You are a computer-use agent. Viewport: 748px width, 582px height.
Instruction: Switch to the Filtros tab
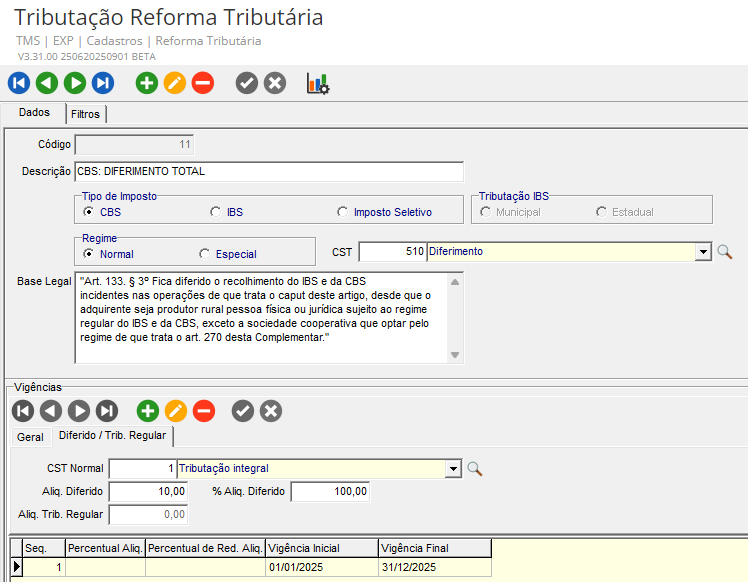click(85, 114)
